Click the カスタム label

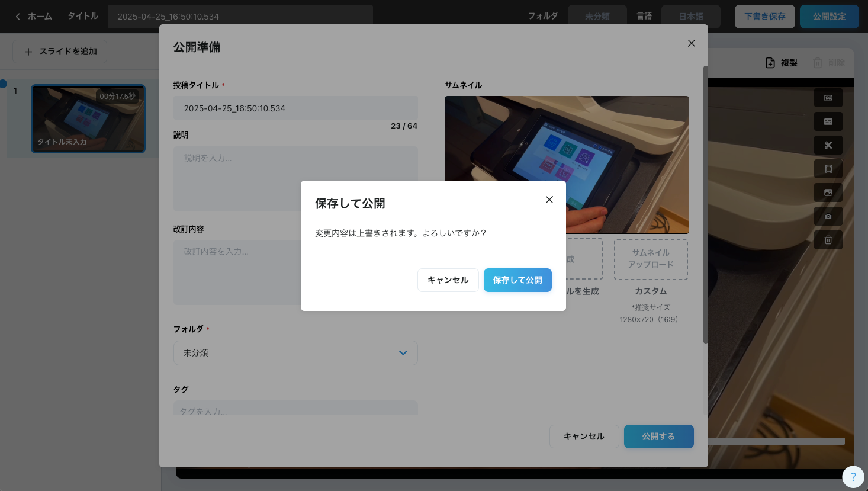click(651, 291)
